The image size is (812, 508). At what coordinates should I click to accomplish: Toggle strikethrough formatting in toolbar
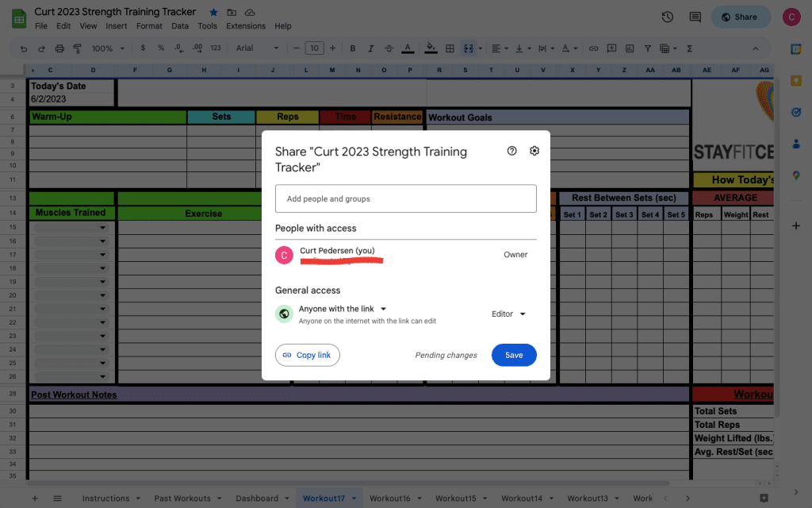click(x=389, y=48)
